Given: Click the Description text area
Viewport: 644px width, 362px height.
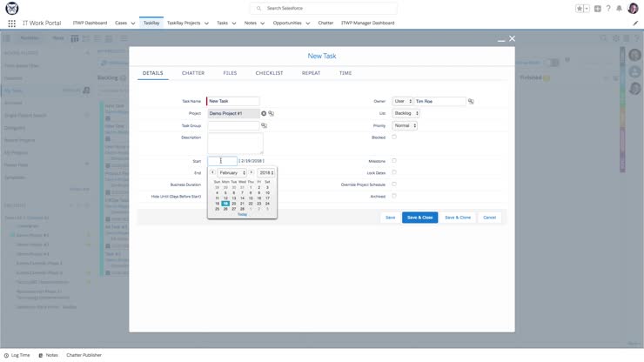Looking at the screenshot, I should click(235, 143).
